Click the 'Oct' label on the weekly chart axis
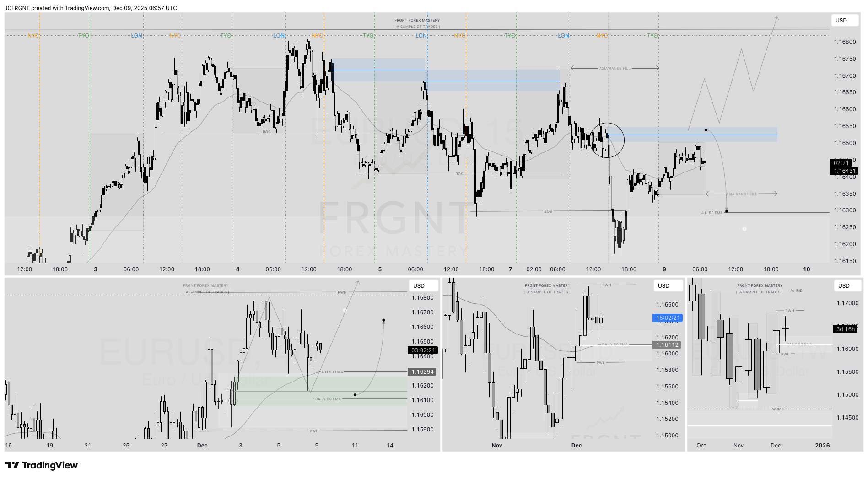The width and height of the screenshot is (868, 479). click(x=701, y=446)
